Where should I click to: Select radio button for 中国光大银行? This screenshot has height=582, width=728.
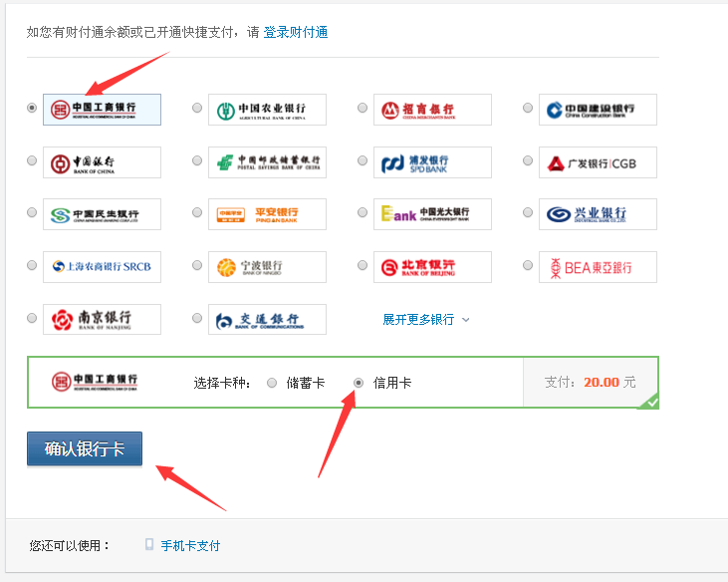tap(363, 212)
